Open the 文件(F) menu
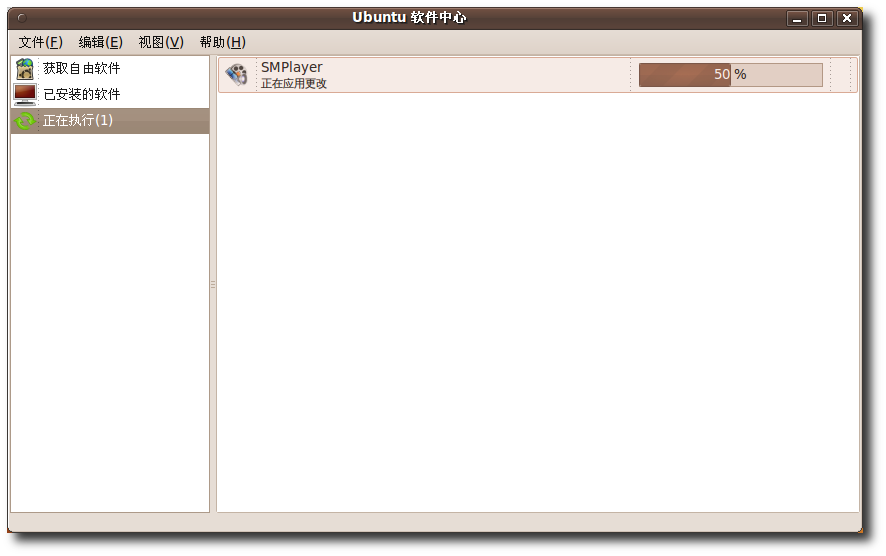The width and height of the screenshot is (886, 556). [41, 42]
